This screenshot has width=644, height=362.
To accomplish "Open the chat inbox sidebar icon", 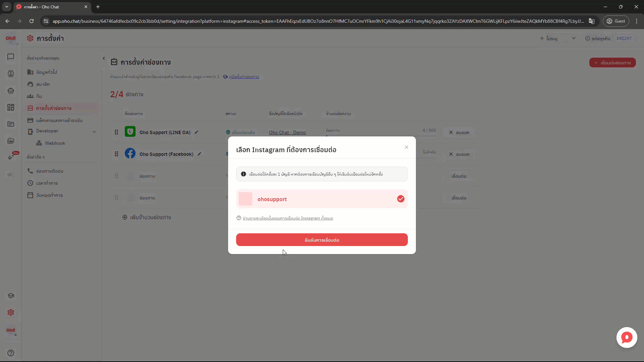I will pos(11,57).
